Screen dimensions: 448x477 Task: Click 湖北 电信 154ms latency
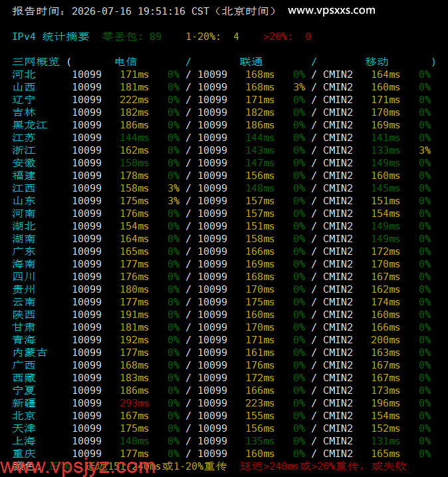pos(134,226)
